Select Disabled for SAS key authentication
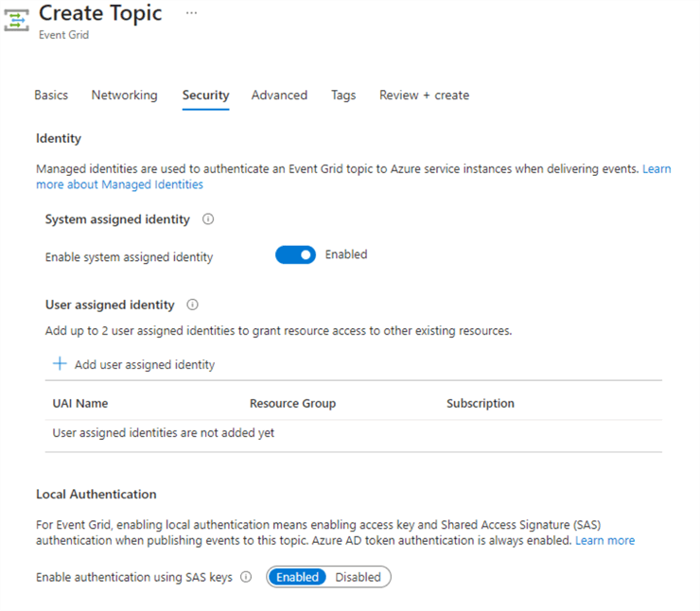 (358, 577)
